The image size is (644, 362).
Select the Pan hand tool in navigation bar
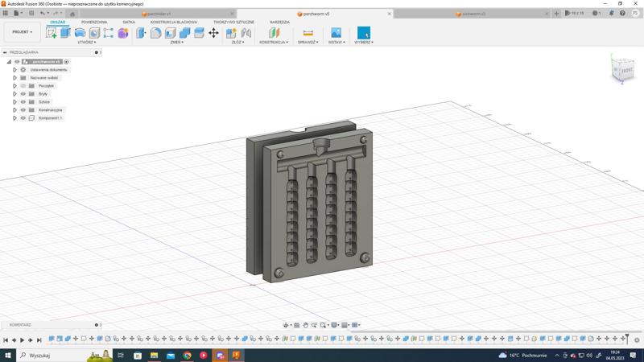[x=306, y=325]
